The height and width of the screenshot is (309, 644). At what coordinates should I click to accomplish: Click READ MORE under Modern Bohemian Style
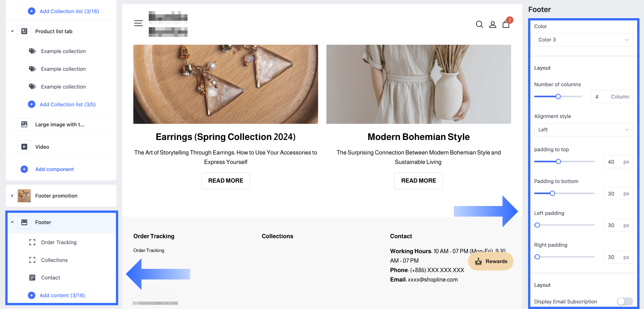[x=418, y=181]
